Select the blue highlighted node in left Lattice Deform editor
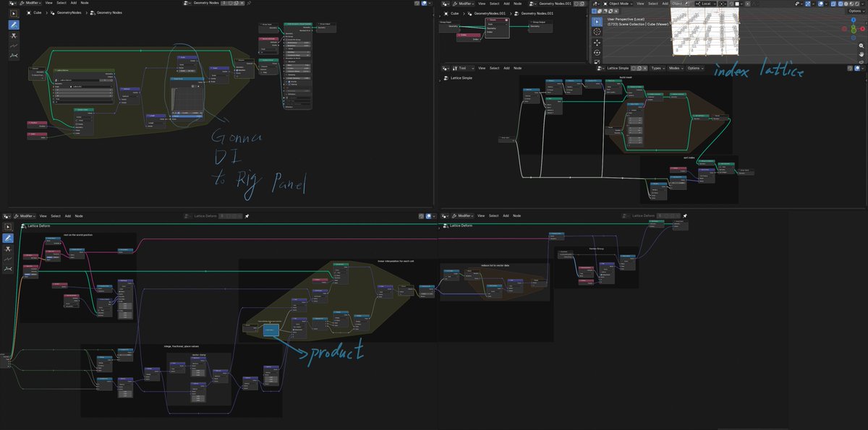 270,330
